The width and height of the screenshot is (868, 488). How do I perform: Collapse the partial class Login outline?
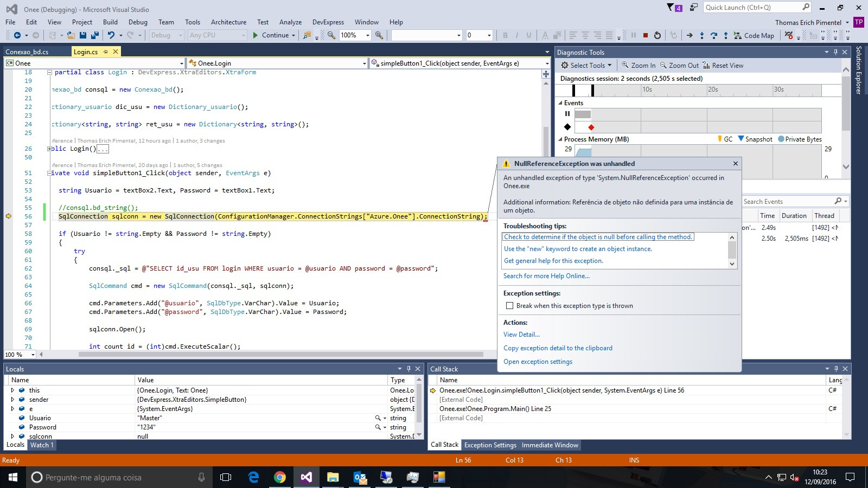point(49,72)
